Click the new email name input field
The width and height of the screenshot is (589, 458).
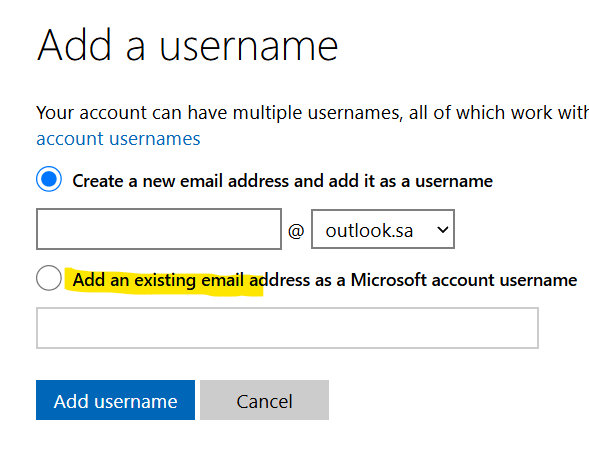pyautogui.click(x=159, y=229)
